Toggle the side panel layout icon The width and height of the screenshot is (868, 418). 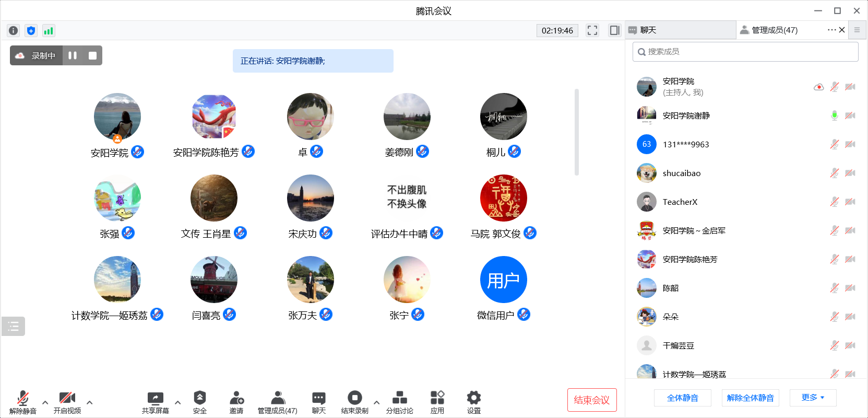coord(615,30)
